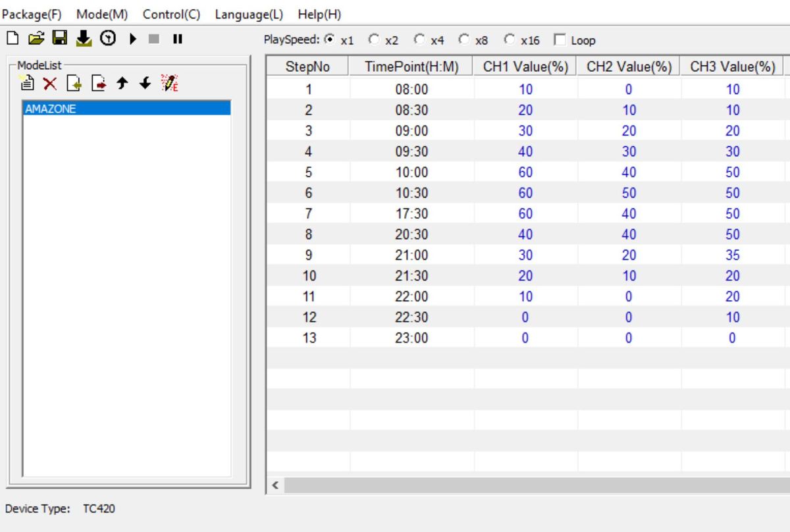Enable the Loop checkbox
Image resolution: width=790 pixels, height=532 pixels.
pyautogui.click(x=561, y=41)
